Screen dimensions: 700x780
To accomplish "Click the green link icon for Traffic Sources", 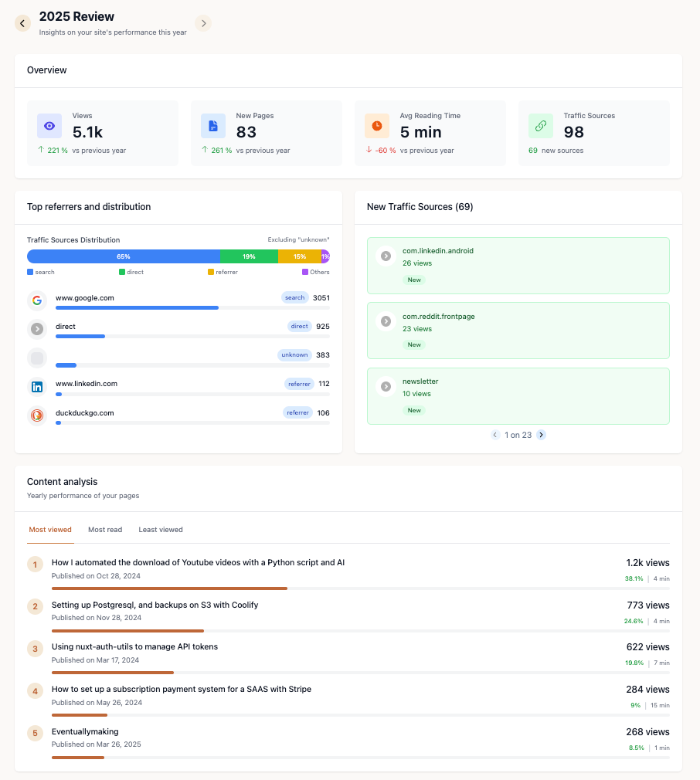I will click(541, 126).
